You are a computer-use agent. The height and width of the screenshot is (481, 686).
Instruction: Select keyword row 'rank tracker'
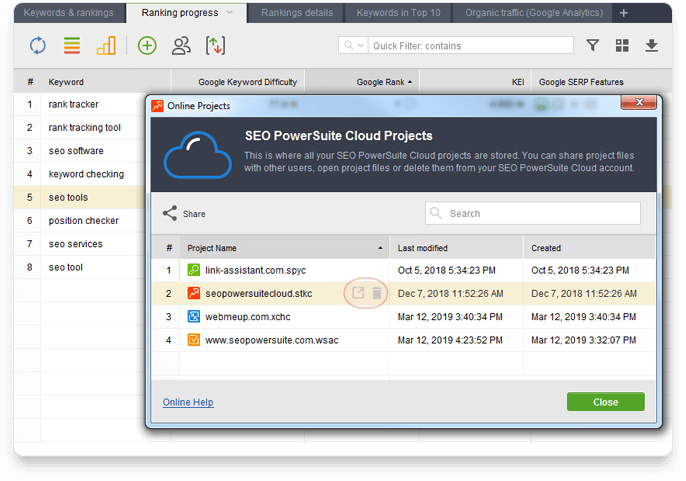[x=80, y=104]
